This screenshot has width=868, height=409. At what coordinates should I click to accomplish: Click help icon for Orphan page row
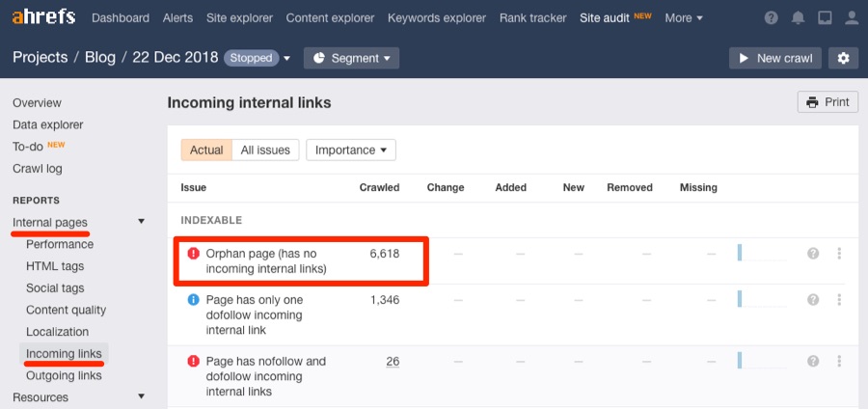(813, 254)
